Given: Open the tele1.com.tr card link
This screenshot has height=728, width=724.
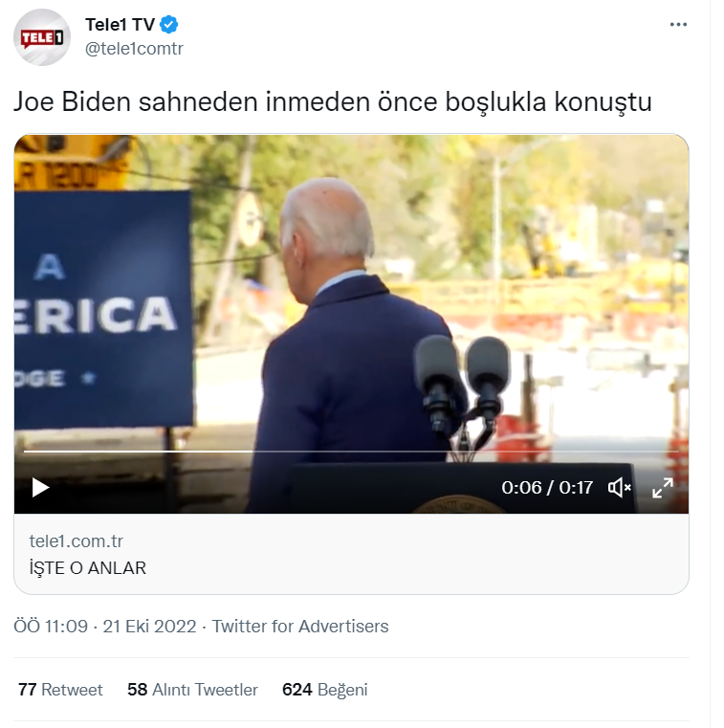Looking at the screenshot, I should coord(77,541).
